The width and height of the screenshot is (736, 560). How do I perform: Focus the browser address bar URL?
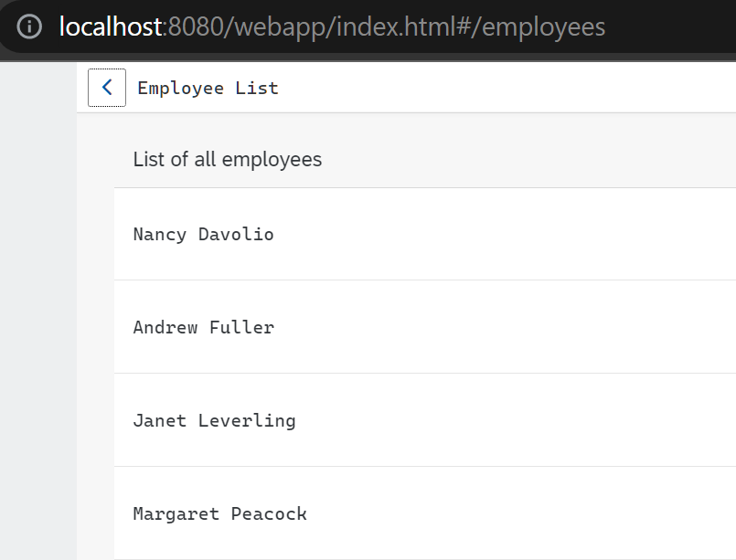coord(366,27)
